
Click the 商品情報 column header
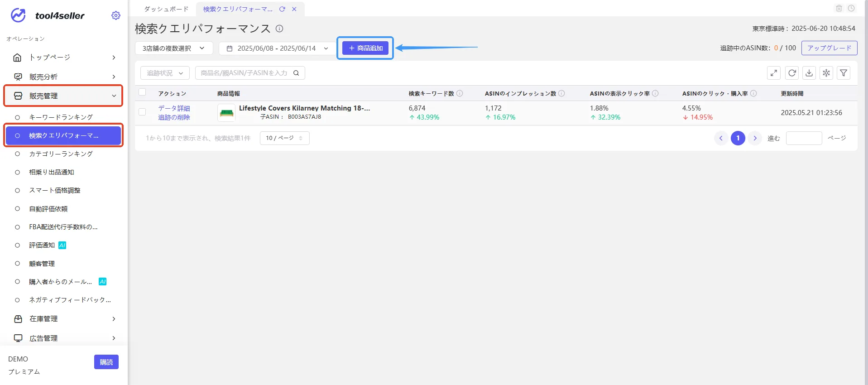click(x=229, y=94)
